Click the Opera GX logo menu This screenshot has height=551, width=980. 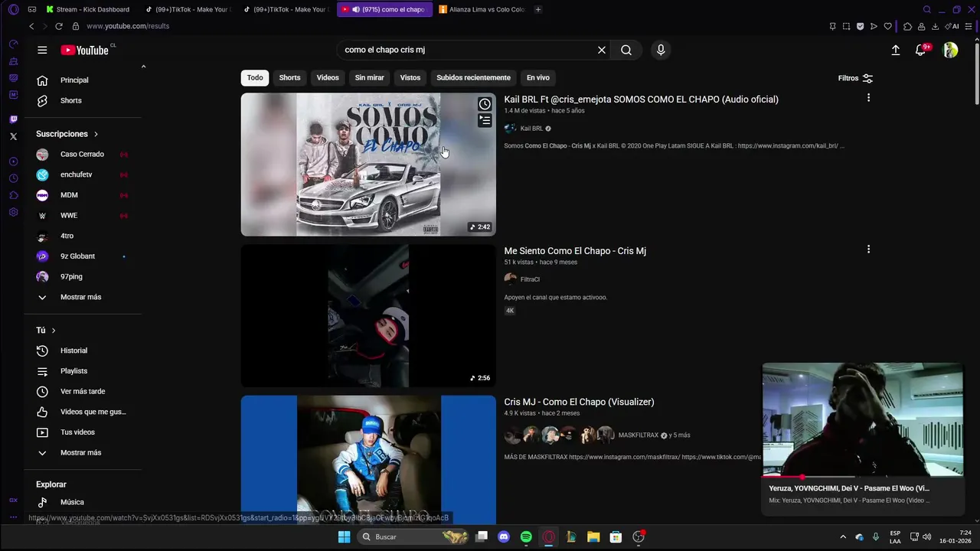[13, 9]
